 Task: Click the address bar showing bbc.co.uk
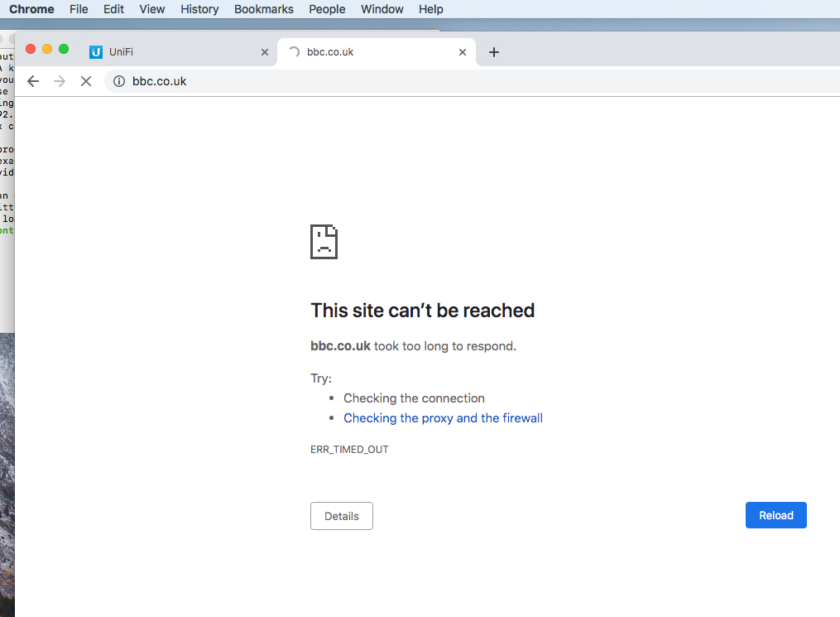[472, 81]
